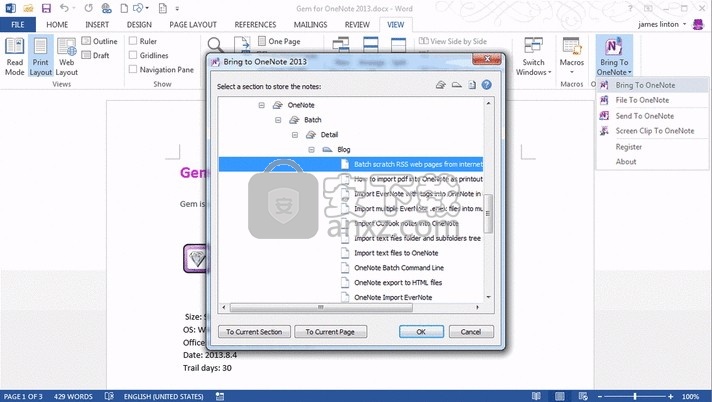
Task: Click the Zoom magnifier icon in ribbon
Action: (215, 45)
